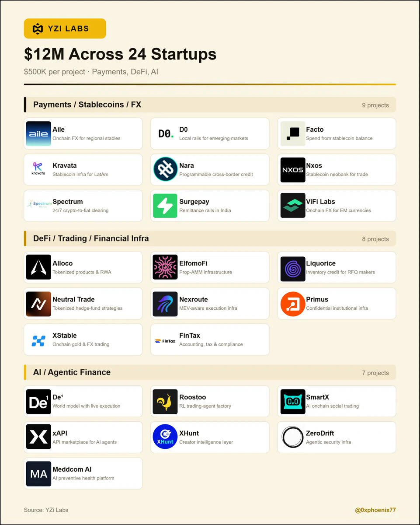Click the ElfomoFi pink eye logo
This screenshot has width=420, height=525.
click(x=165, y=267)
